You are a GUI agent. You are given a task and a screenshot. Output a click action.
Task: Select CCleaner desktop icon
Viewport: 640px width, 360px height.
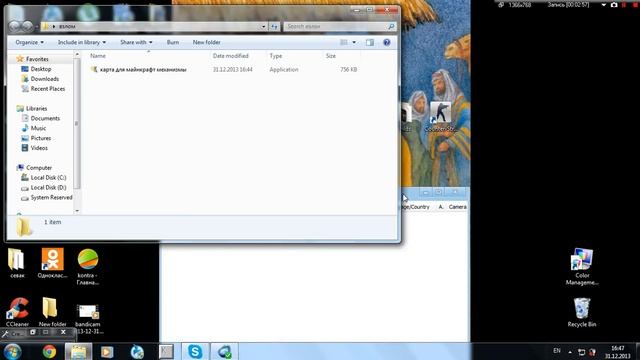point(17,312)
